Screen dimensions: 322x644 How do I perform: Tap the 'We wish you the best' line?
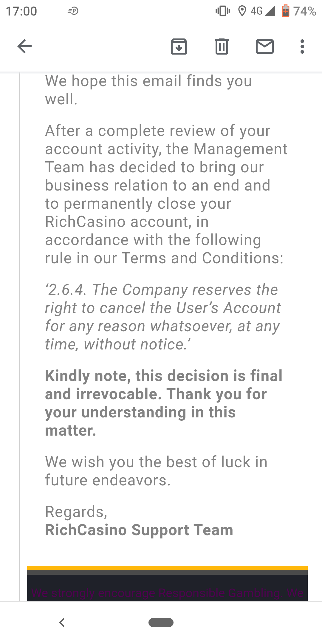(x=156, y=471)
